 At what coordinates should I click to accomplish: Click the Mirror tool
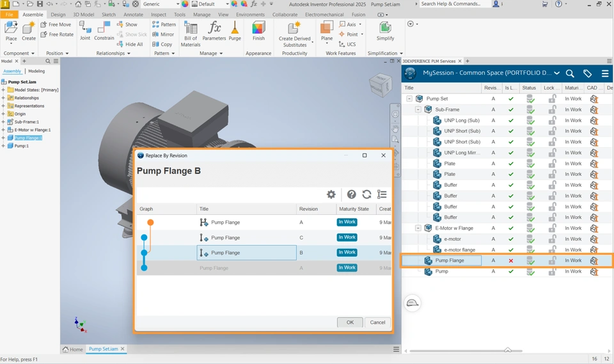(x=163, y=35)
